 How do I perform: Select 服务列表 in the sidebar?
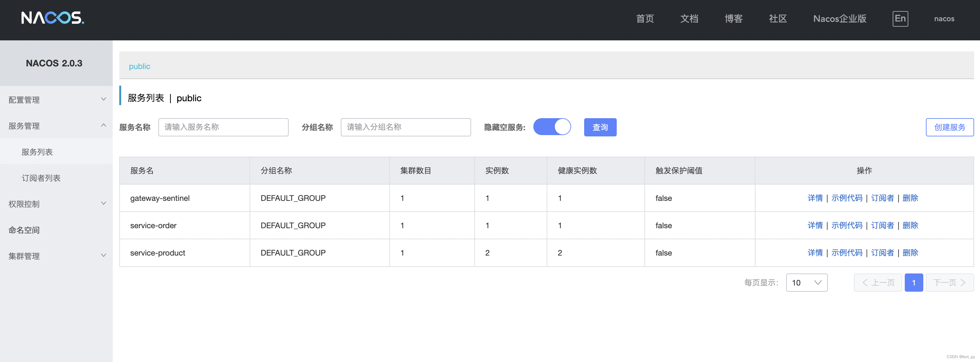tap(56, 152)
